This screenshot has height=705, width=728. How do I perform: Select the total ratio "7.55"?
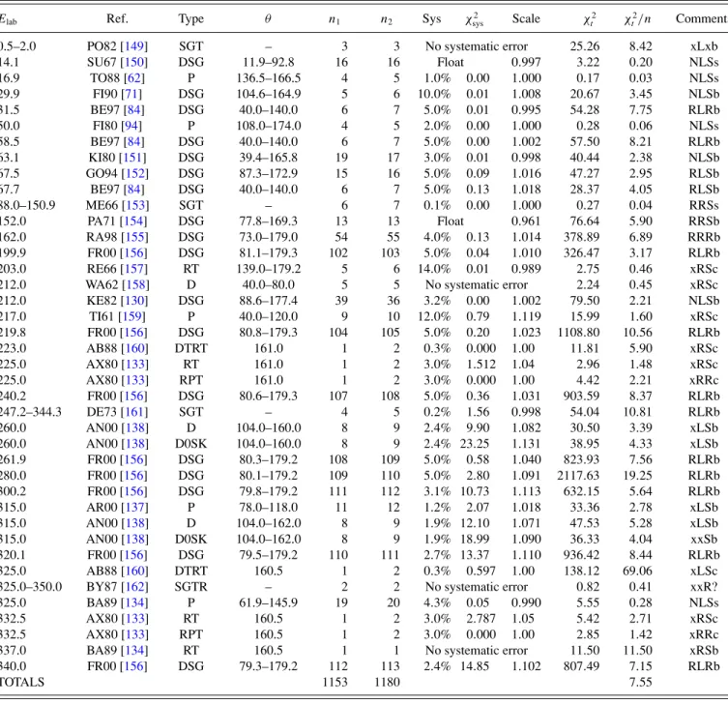point(641,682)
